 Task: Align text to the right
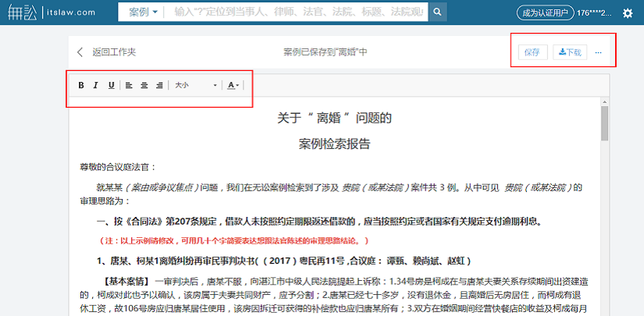coord(159,85)
